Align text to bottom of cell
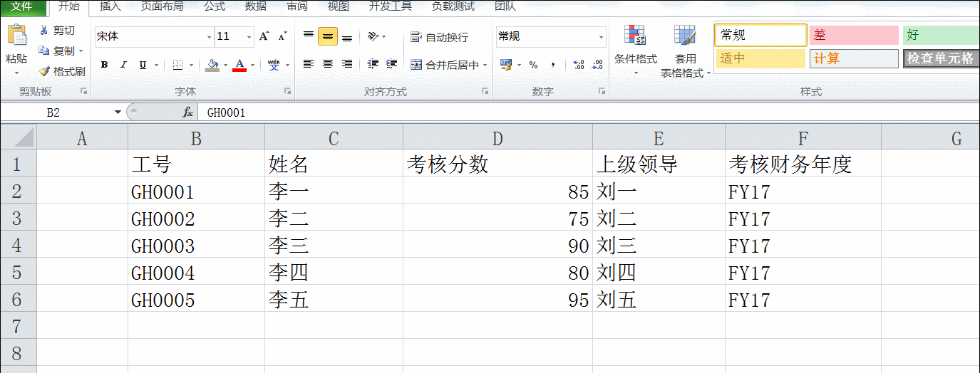Image resolution: width=980 pixels, height=373 pixels. (x=347, y=36)
